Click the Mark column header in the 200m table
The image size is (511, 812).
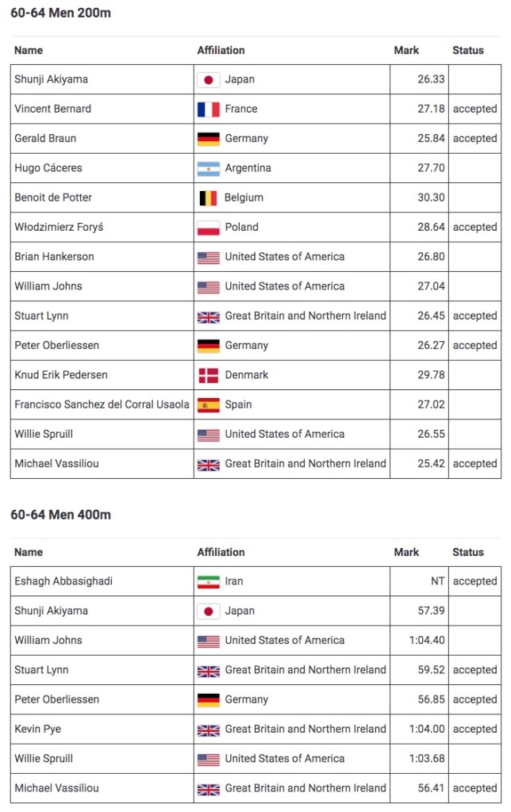click(x=406, y=50)
